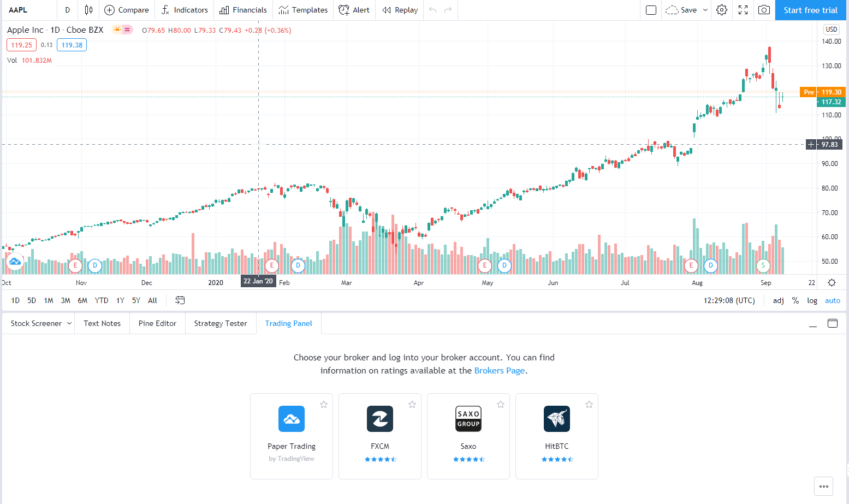
Task: Open the go to date icon
Action: pyautogui.click(x=180, y=300)
